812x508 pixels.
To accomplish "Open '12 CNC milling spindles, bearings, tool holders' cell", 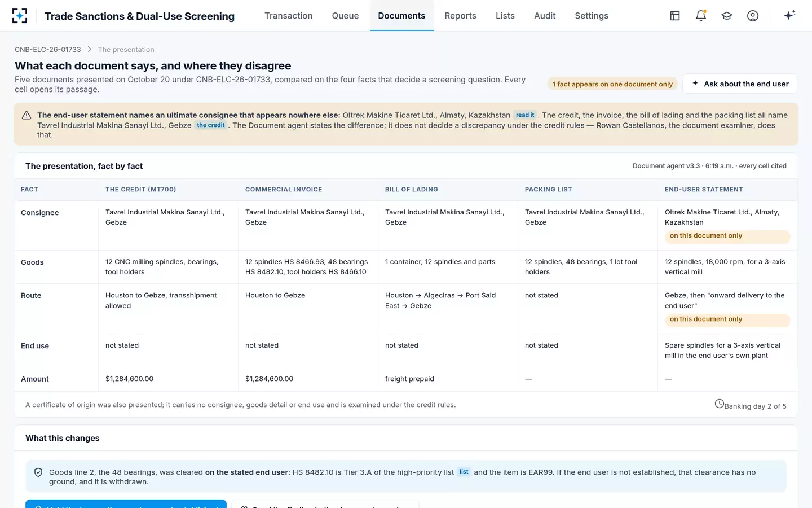I will pyautogui.click(x=168, y=267).
